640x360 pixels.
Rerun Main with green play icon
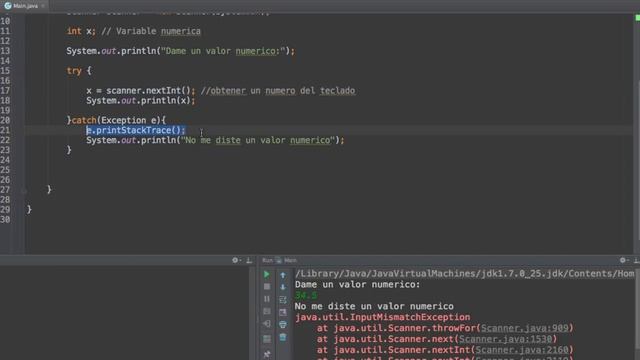267,274
